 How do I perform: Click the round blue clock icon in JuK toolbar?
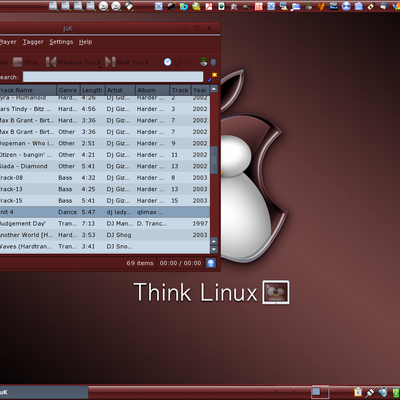pyautogui.click(x=167, y=62)
